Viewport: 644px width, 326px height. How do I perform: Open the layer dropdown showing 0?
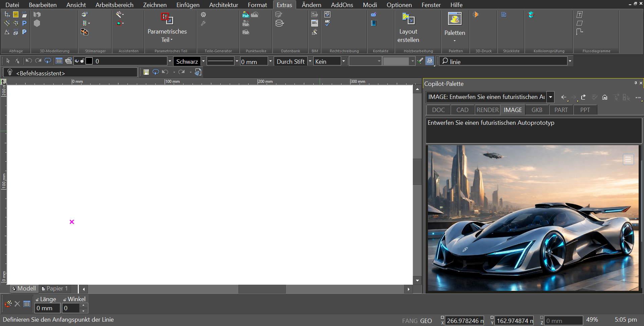click(170, 61)
